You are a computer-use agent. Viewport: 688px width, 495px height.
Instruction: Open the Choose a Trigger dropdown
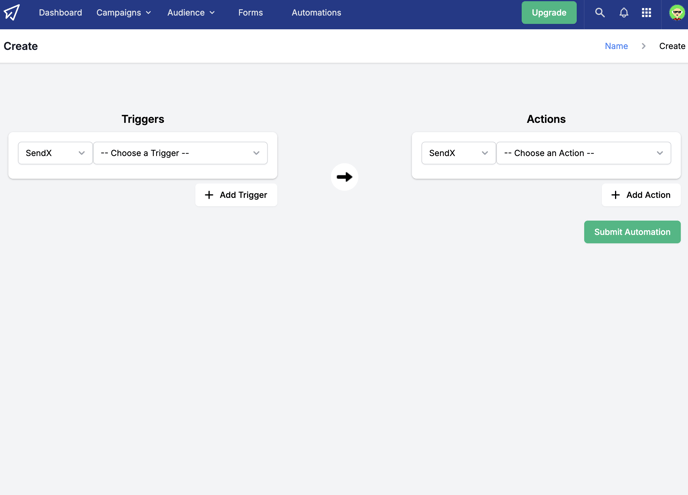[x=180, y=153]
